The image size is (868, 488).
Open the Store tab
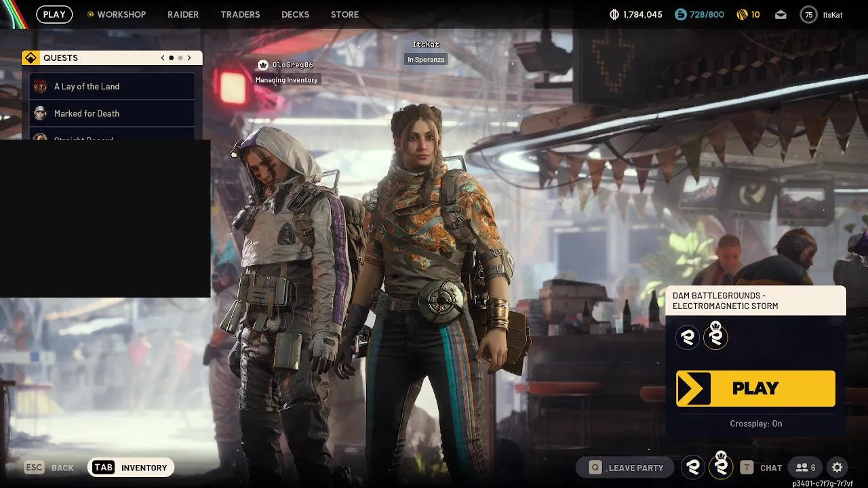click(x=344, y=14)
